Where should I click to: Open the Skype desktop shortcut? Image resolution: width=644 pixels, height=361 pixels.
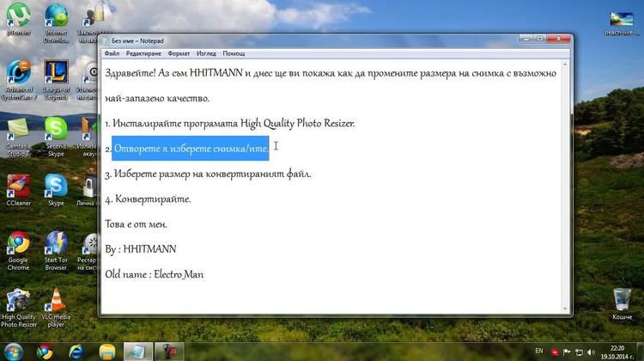click(56, 190)
